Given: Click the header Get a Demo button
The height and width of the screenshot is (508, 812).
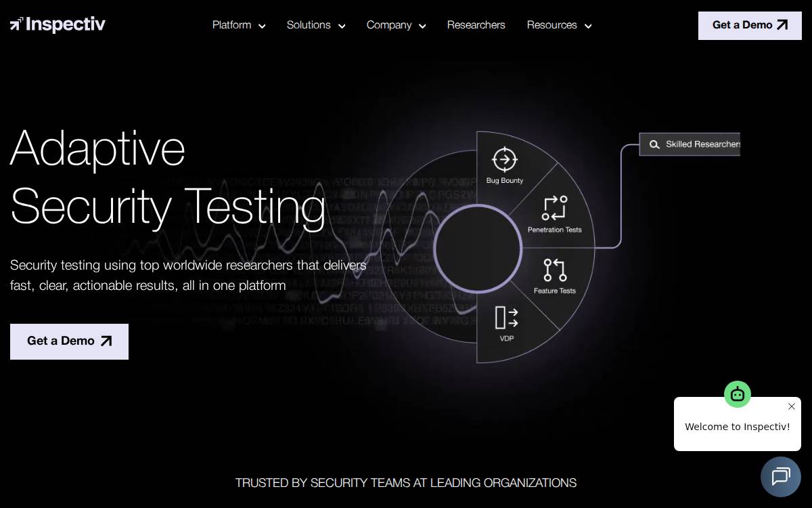Looking at the screenshot, I should (750, 26).
